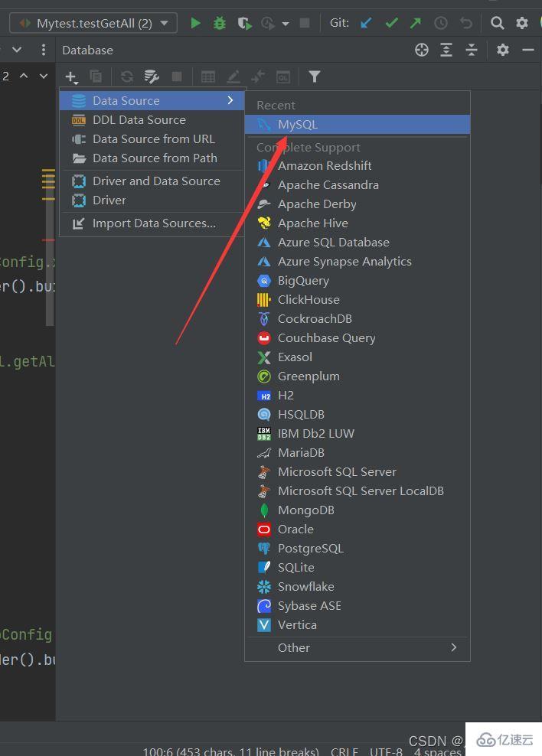Select Apache Hive data source
The height and width of the screenshot is (756, 542).
(x=358, y=223)
